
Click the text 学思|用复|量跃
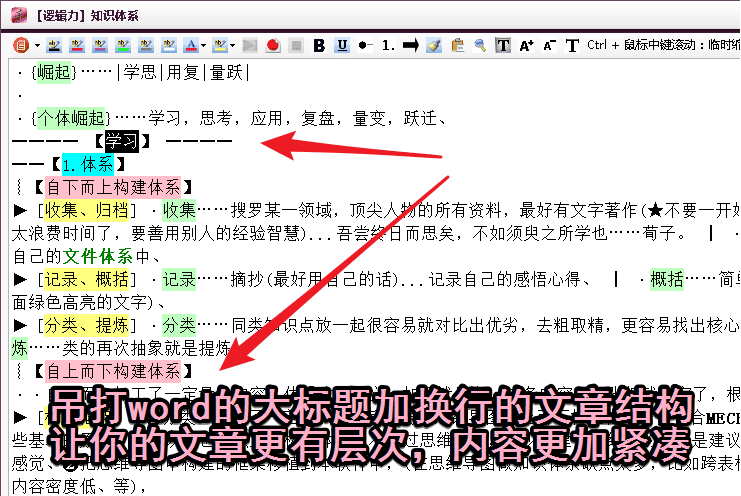coord(183,72)
